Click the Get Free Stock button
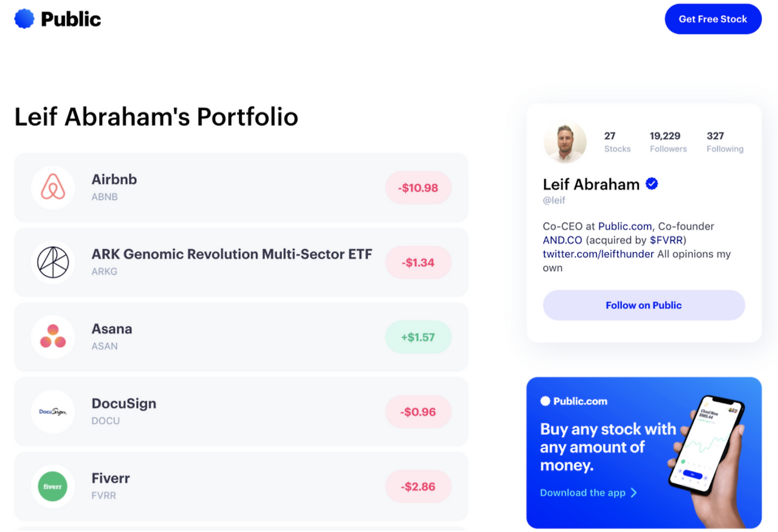The width and height of the screenshot is (778, 532). pos(713,19)
